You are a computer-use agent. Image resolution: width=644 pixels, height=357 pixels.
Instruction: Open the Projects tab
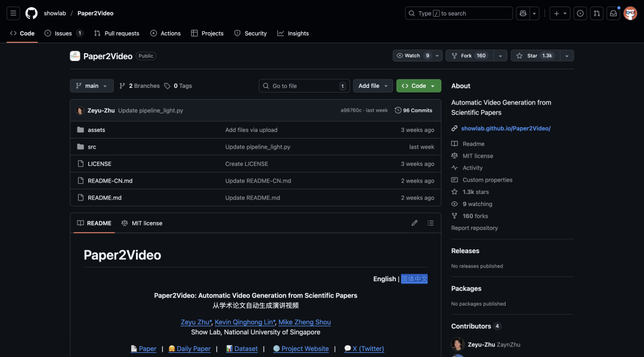pyautogui.click(x=208, y=33)
